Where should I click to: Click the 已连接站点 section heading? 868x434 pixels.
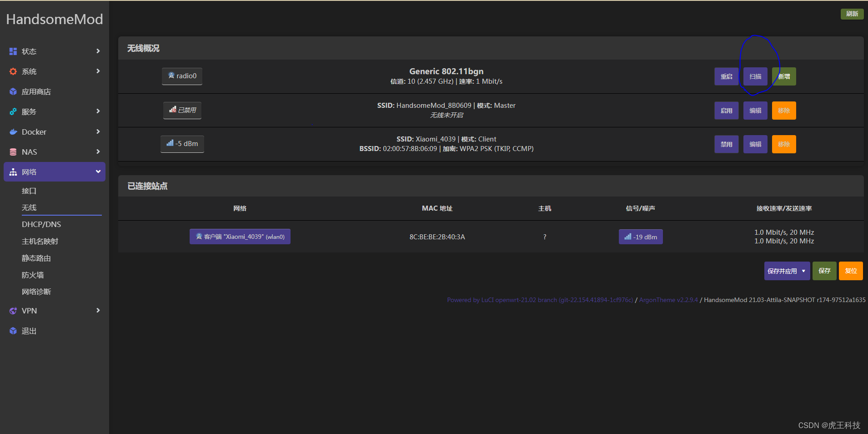(147, 186)
